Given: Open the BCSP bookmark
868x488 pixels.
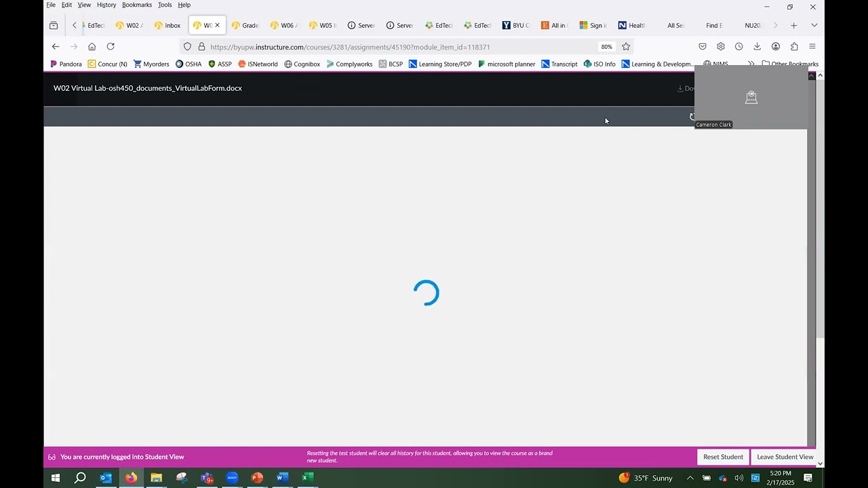Looking at the screenshot, I should 391,64.
